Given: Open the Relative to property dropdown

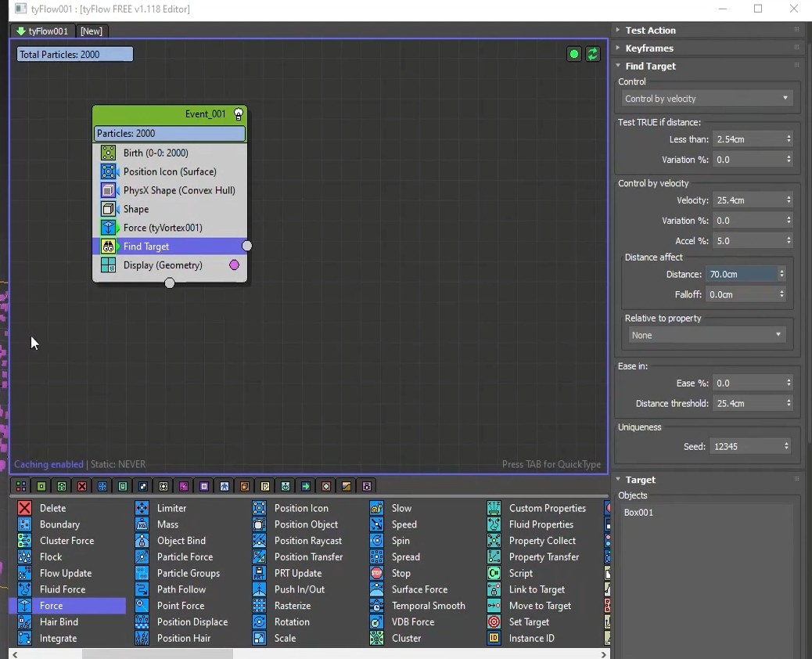Looking at the screenshot, I should click(x=706, y=335).
